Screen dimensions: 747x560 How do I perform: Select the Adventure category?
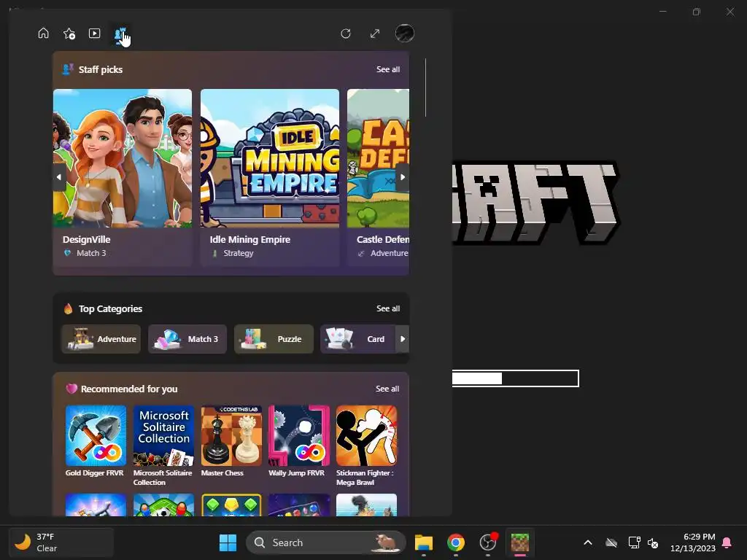tap(101, 339)
